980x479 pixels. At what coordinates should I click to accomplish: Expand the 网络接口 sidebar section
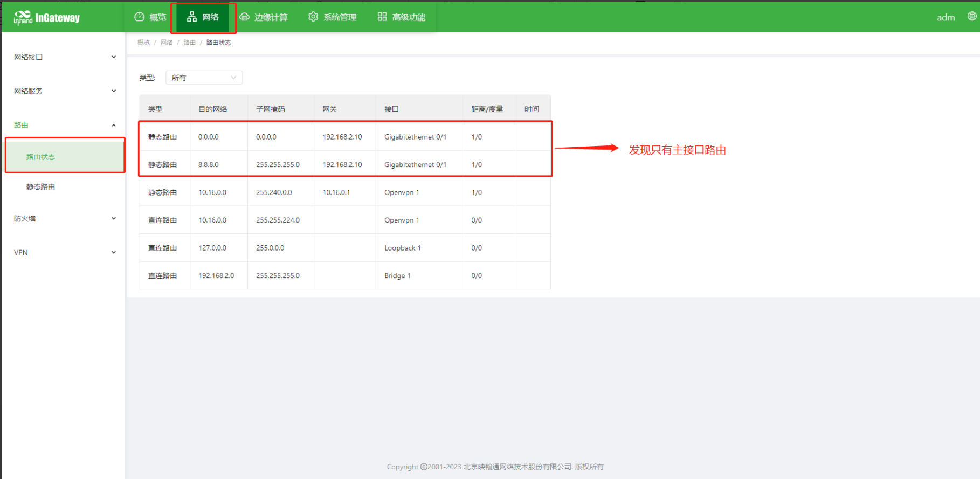[64, 57]
